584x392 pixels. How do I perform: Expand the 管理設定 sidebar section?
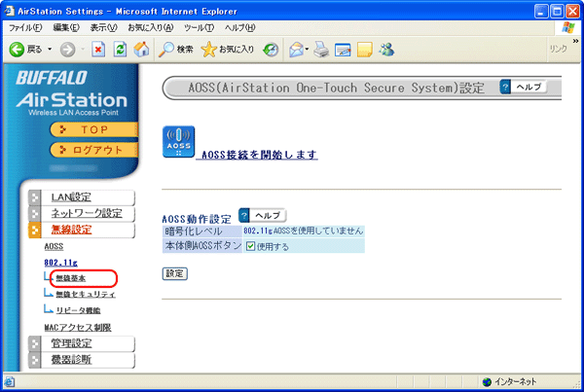pyautogui.click(x=78, y=343)
